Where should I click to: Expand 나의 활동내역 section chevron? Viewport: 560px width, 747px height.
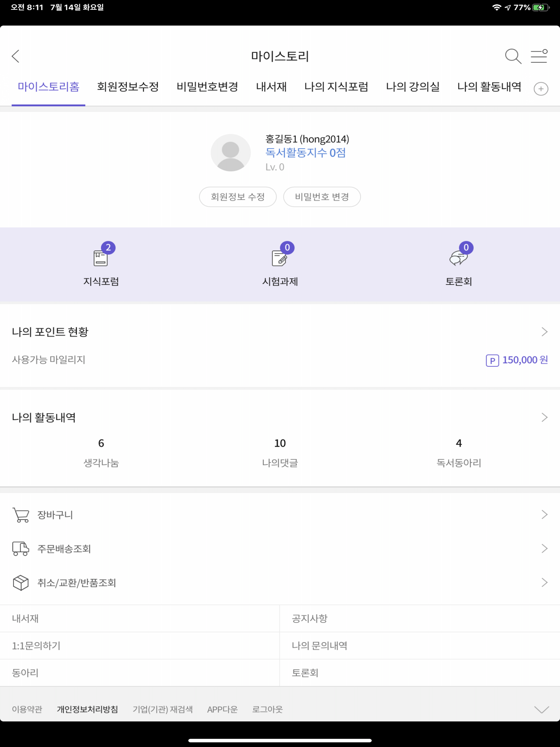pyautogui.click(x=544, y=418)
